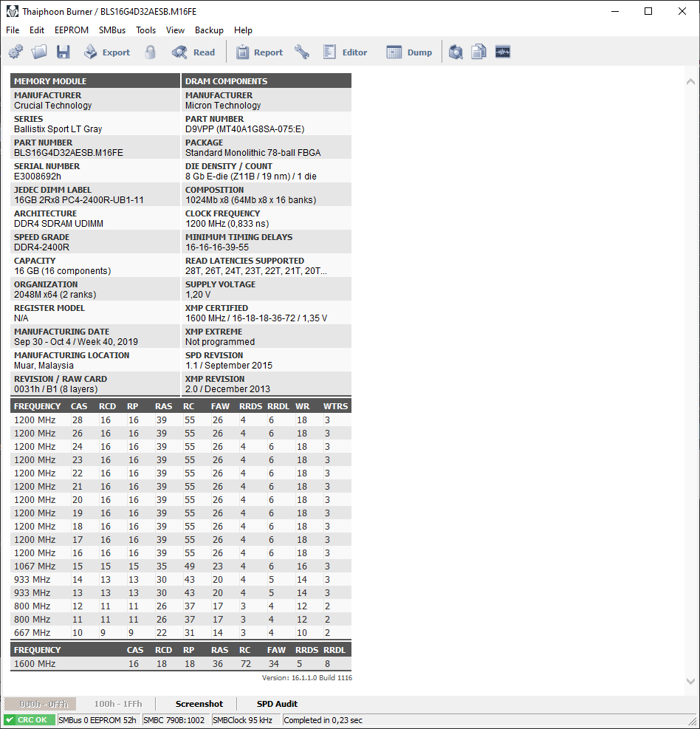The width and height of the screenshot is (700, 729).
Task: Click the SMBC 790B:1002 status entry
Action: [174, 720]
